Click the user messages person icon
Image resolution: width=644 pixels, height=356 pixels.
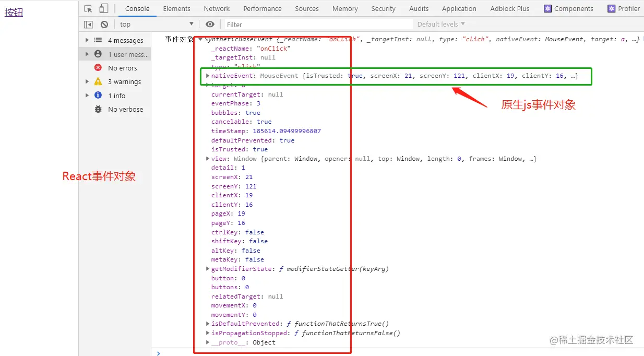coord(98,54)
